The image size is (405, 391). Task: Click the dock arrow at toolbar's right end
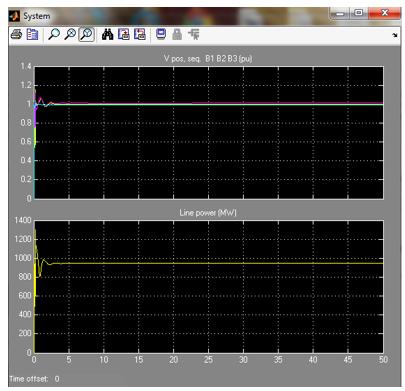395,35
